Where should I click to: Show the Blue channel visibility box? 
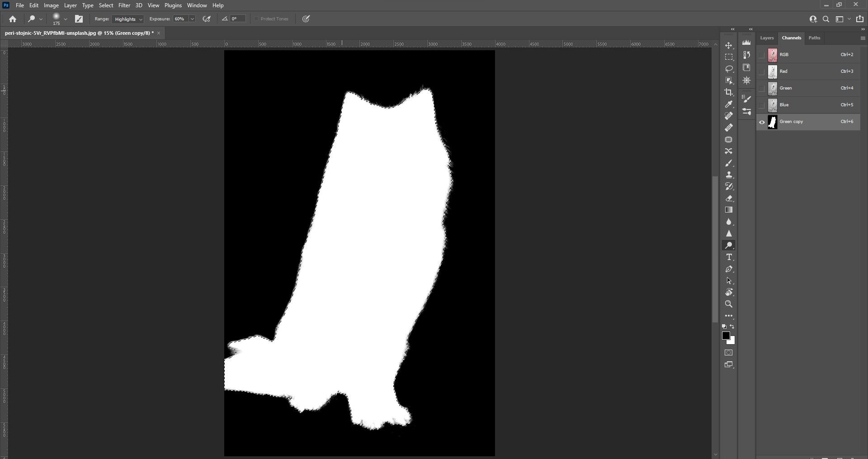click(x=762, y=105)
